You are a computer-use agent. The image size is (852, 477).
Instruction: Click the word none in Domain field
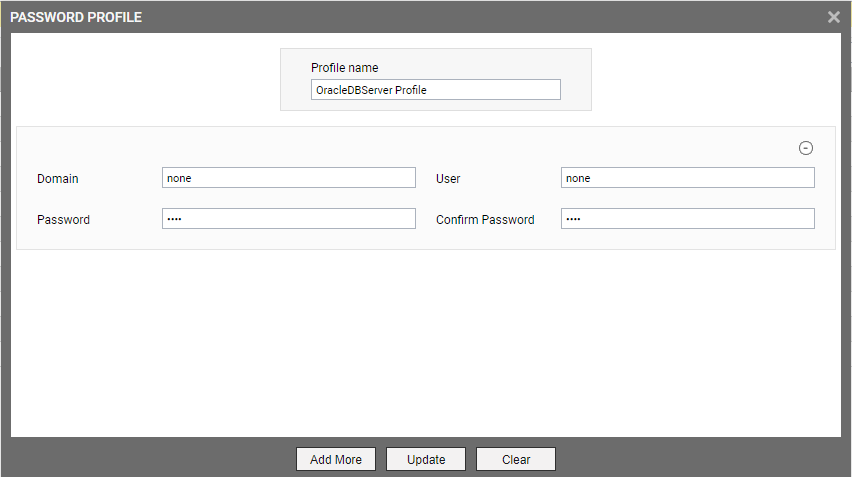179,178
